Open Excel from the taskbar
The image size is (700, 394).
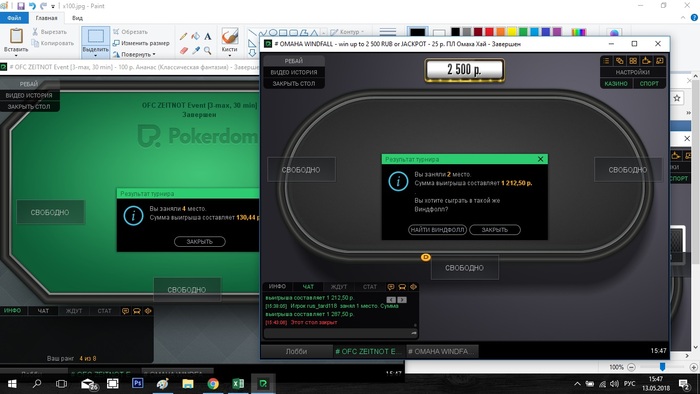tap(238, 383)
